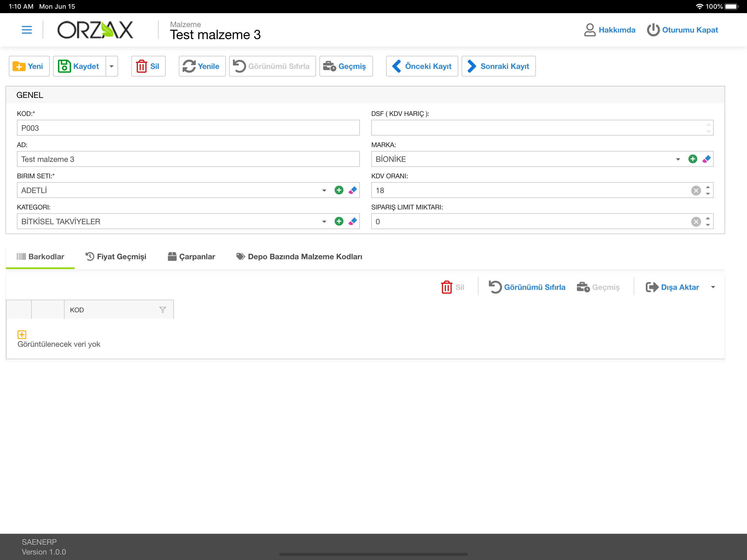Click the ORZAX logo
The height and width of the screenshot is (560, 747).
tap(95, 30)
